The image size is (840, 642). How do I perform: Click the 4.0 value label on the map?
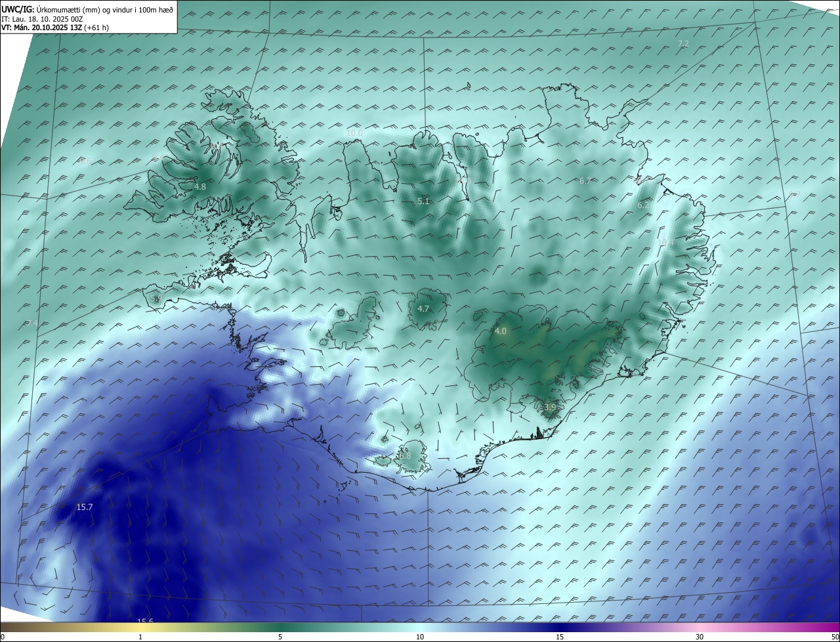(x=501, y=332)
